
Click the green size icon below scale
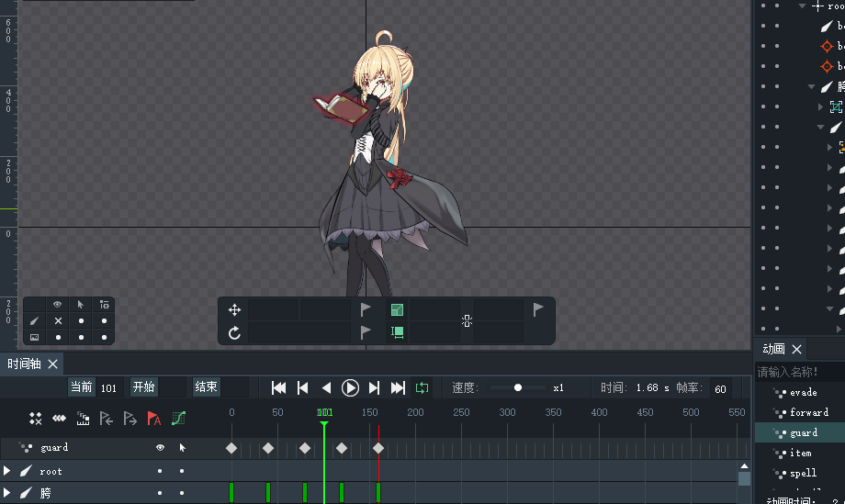click(397, 332)
